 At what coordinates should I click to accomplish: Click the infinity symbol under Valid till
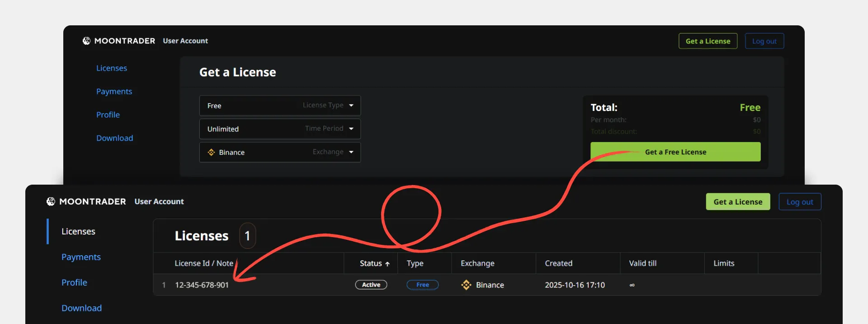tap(632, 285)
